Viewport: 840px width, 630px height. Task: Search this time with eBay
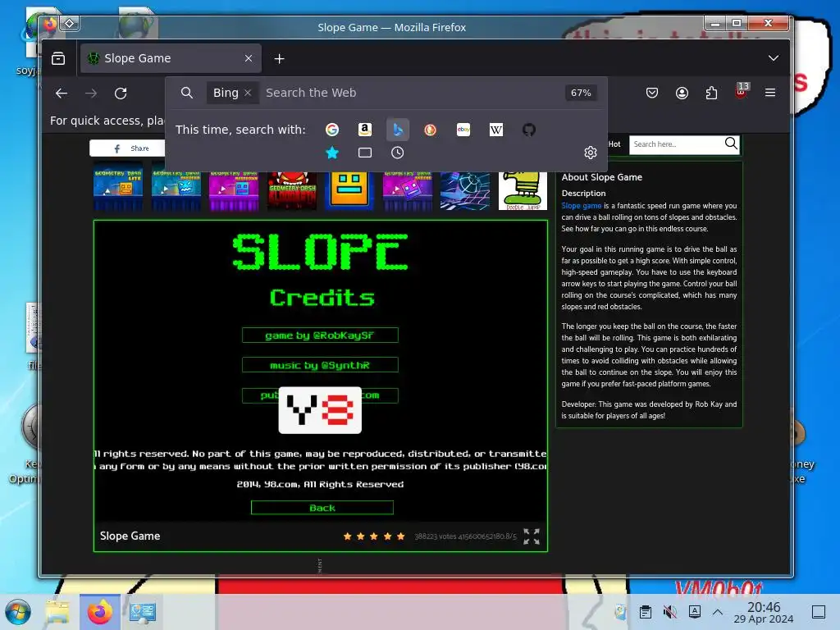[x=463, y=130]
